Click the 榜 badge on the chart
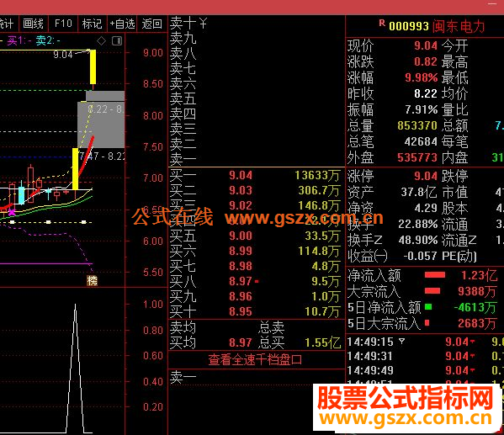Screen dimensions: 504x435 pyautogui.click(x=92, y=280)
